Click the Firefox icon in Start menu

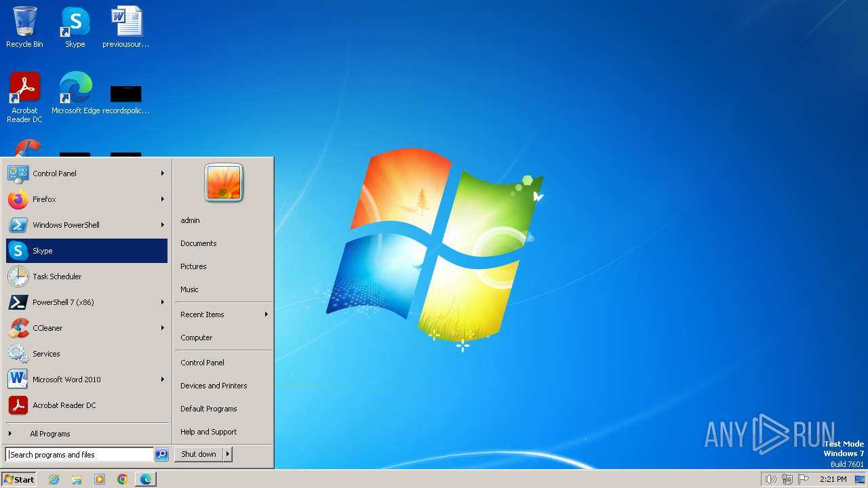tap(18, 199)
